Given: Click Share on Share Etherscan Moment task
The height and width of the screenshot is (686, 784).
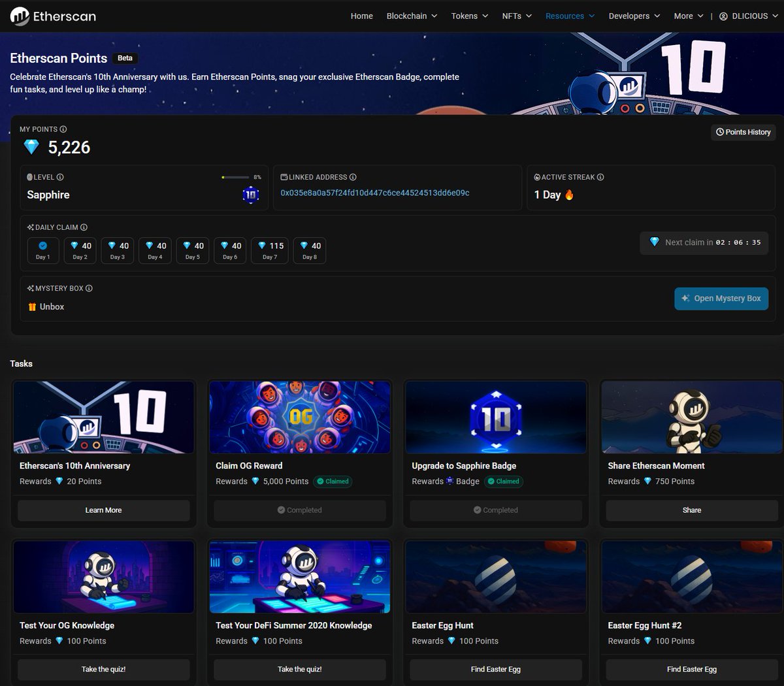Looking at the screenshot, I should click(x=692, y=510).
